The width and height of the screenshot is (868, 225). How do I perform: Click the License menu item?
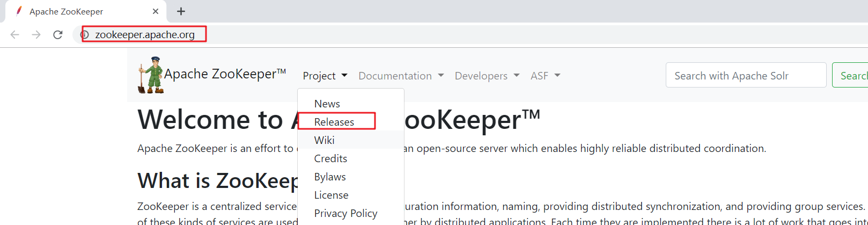point(331,195)
